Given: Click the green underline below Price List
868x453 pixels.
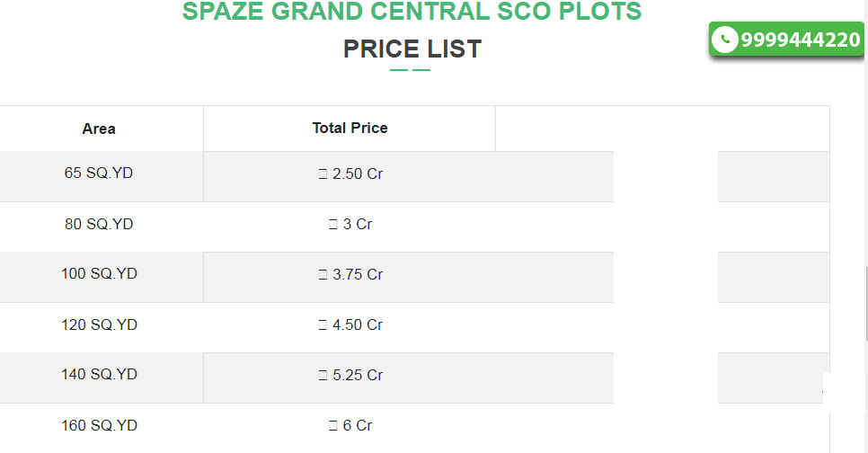Looking at the screenshot, I should (411, 70).
